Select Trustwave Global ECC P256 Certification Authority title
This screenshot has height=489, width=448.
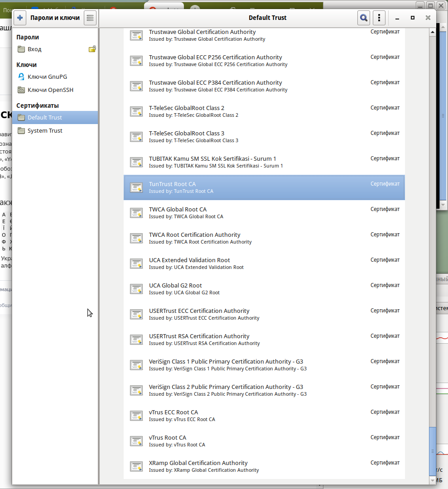tap(215, 58)
